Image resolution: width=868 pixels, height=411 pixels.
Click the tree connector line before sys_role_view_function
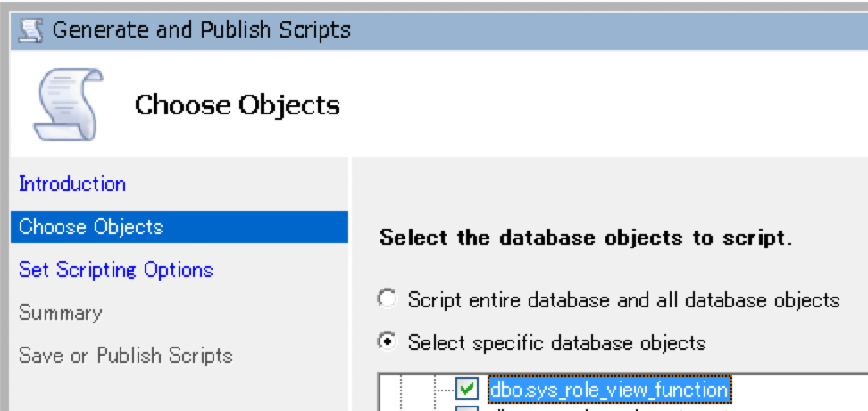click(x=444, y=390)
